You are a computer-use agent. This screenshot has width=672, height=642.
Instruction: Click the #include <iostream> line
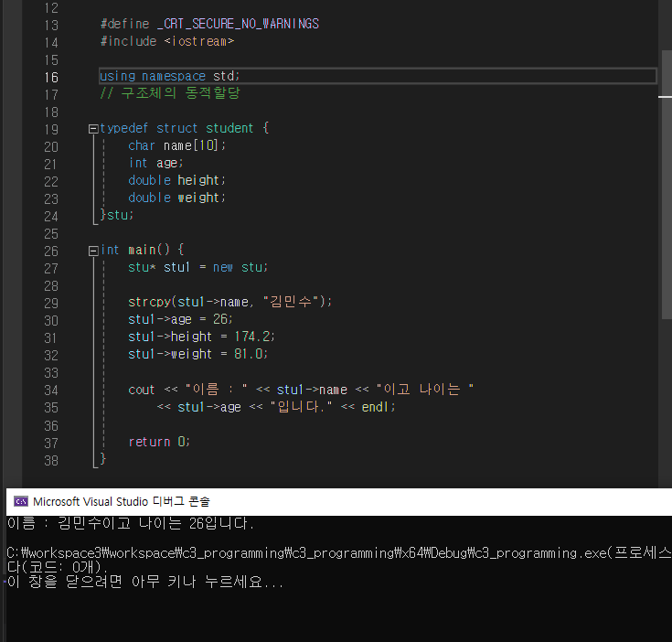pos(167,41)
